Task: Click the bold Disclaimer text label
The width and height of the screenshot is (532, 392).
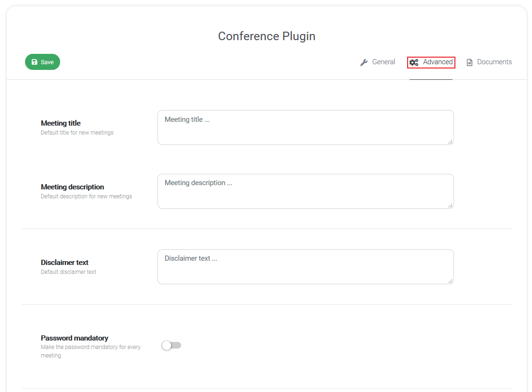Action: 64,262
